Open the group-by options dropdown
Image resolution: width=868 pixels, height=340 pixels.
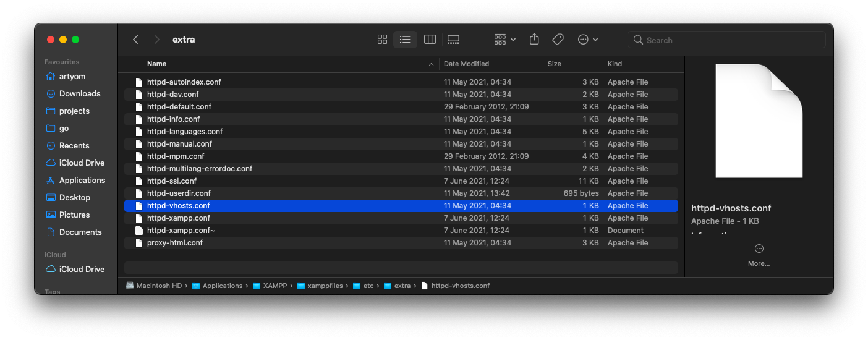pos(504,40)
